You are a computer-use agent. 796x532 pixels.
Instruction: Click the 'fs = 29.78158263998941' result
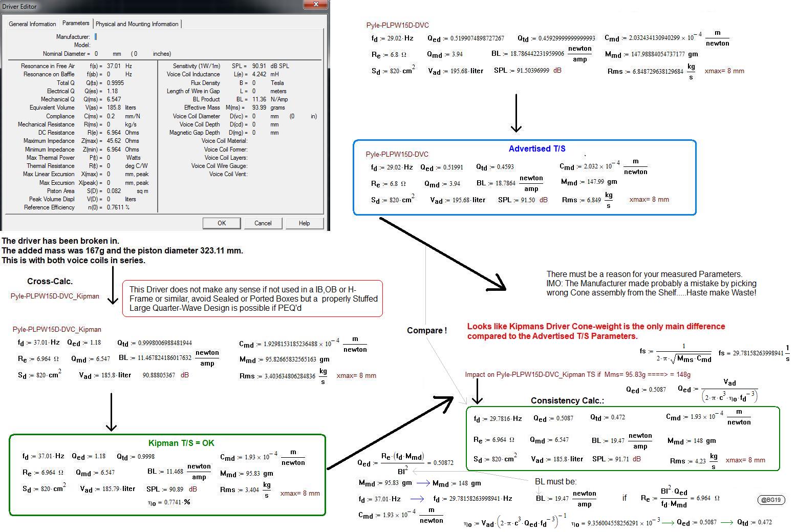click(754, 353)
